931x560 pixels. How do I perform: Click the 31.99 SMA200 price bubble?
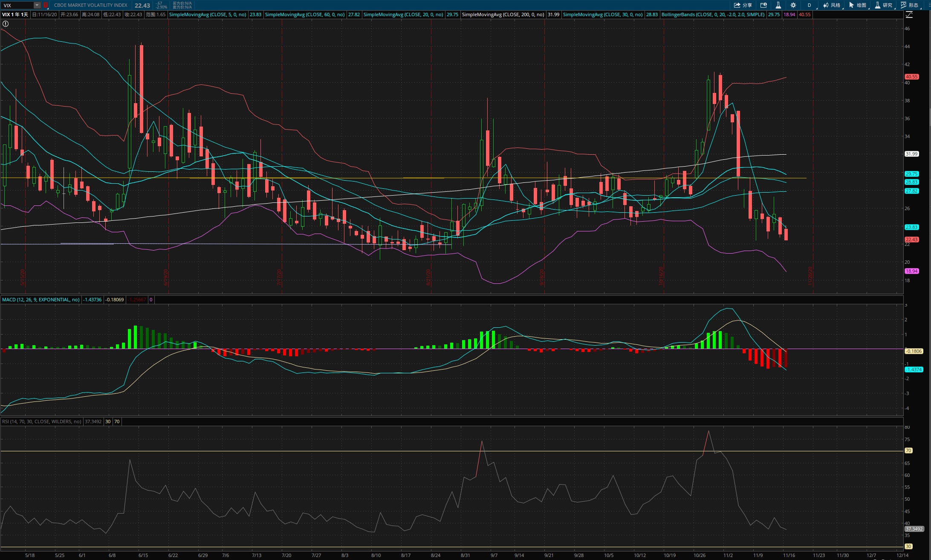click(x=911, y=154)
